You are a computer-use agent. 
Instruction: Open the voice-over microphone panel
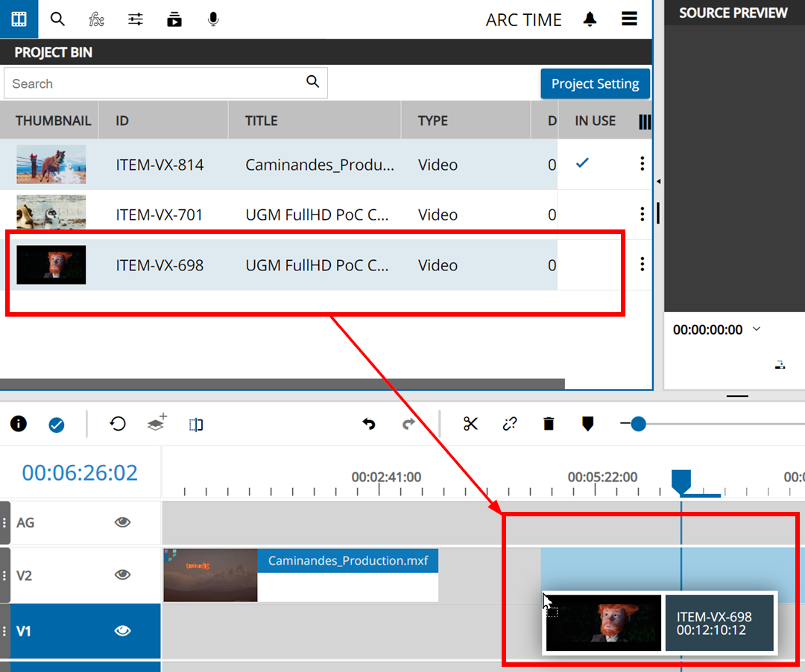coord(213,19)
